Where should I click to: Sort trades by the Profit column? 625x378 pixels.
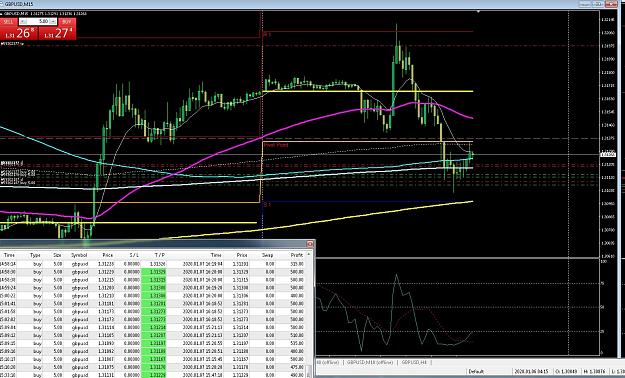(297, 255)
